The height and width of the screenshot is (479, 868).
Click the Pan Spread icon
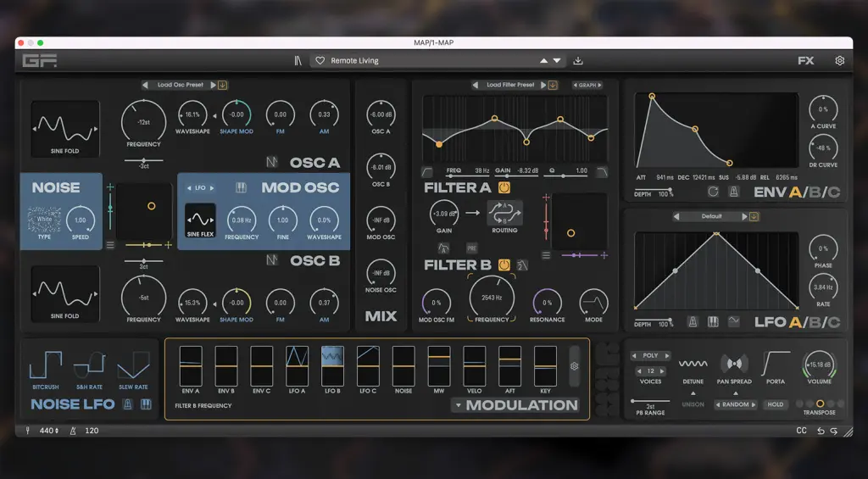pos(734,364)
